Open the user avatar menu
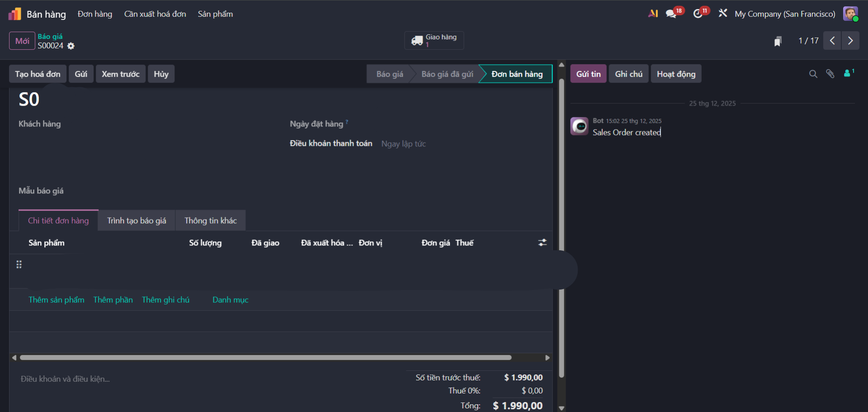The width and height of the screenshot is (868, 412). (850, 14)
